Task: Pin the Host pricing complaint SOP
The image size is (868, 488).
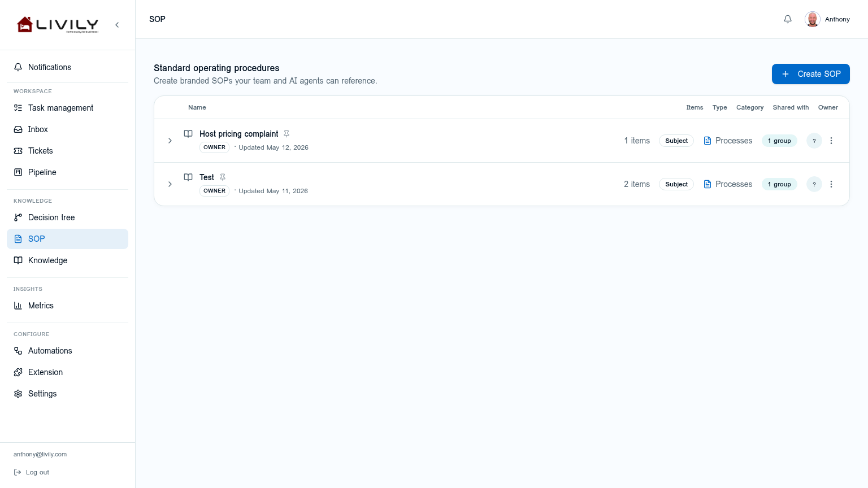Action: [287, 134]
